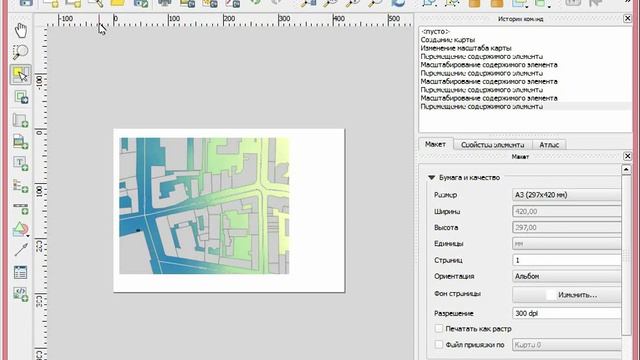The width and height of the screenshot is (640, 360).
Task: Activate the Zoom magnifier tool
Action: click(x=20, y=52)
